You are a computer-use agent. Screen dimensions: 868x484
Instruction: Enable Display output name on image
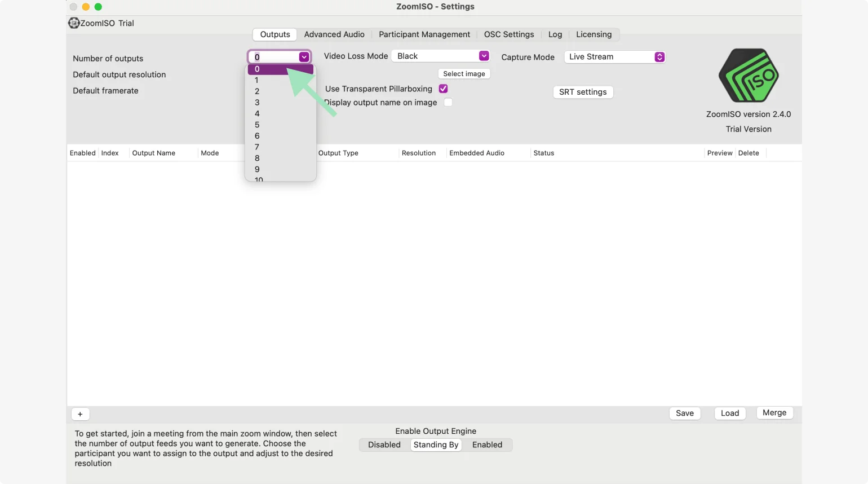point(448,102)
